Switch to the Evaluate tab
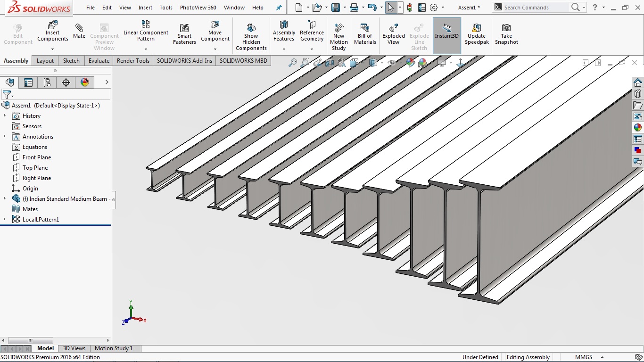Image resolution: width=644 pixels, height=362 pixels. [99, 61]
